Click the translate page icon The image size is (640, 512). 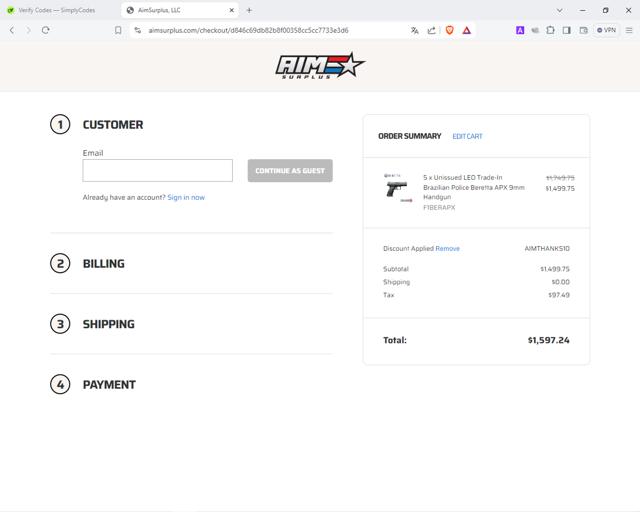point(415,30)
